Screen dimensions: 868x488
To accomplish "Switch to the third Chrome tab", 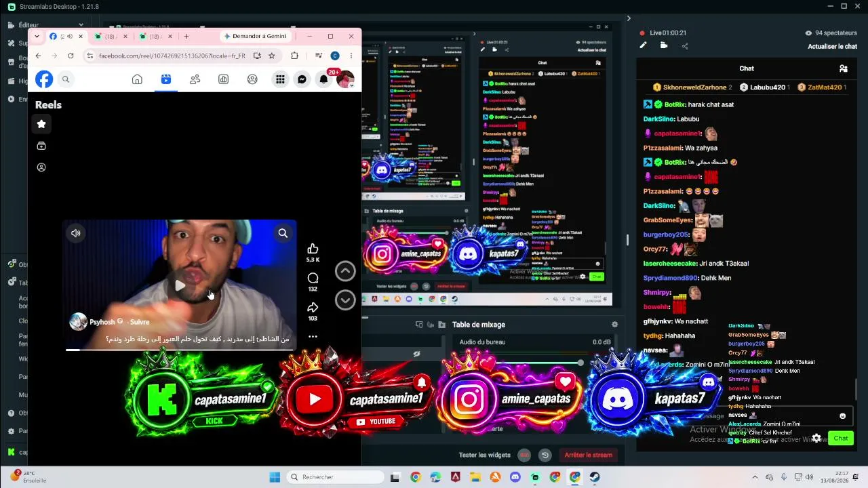I will (155, 36).
